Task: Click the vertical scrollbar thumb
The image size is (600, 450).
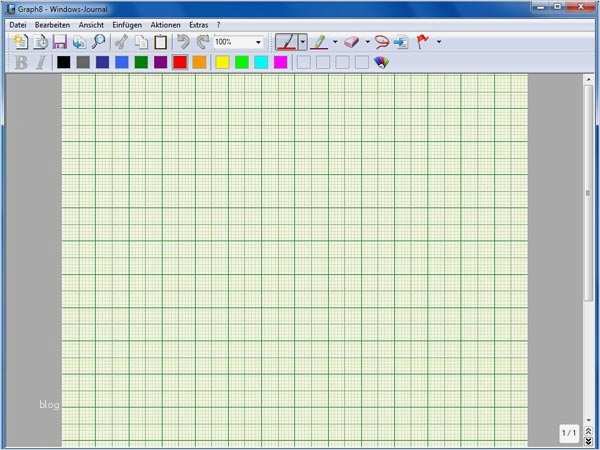Action: coord(588,193)
